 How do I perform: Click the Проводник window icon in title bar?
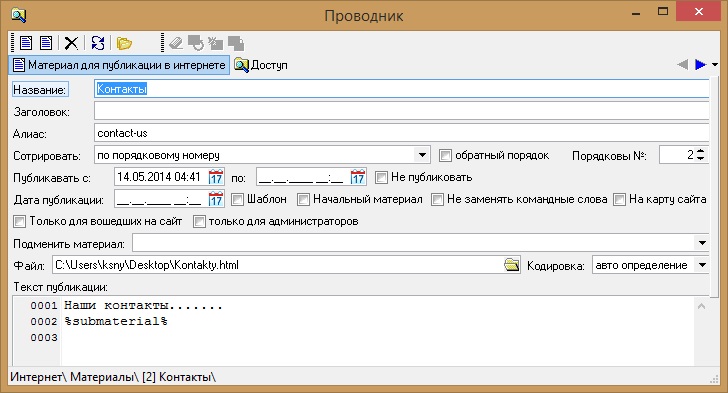point(19,15)
